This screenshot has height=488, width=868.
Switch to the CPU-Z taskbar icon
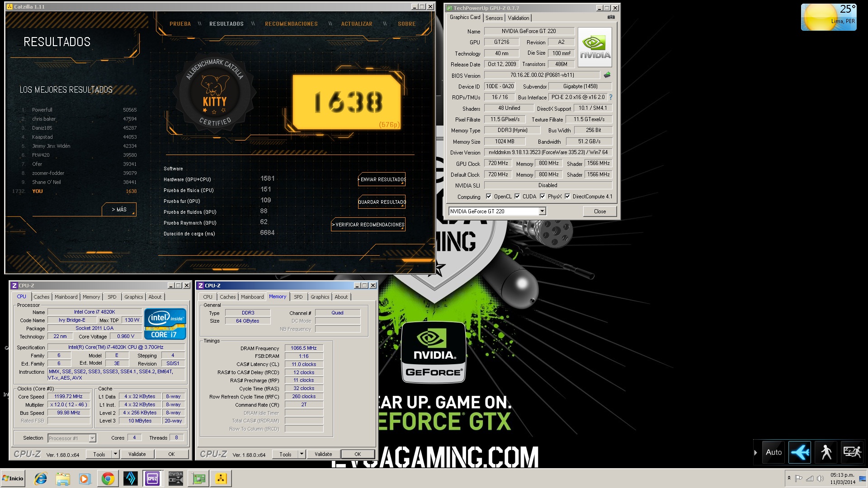pyautogui.click(x=153, y=479)
